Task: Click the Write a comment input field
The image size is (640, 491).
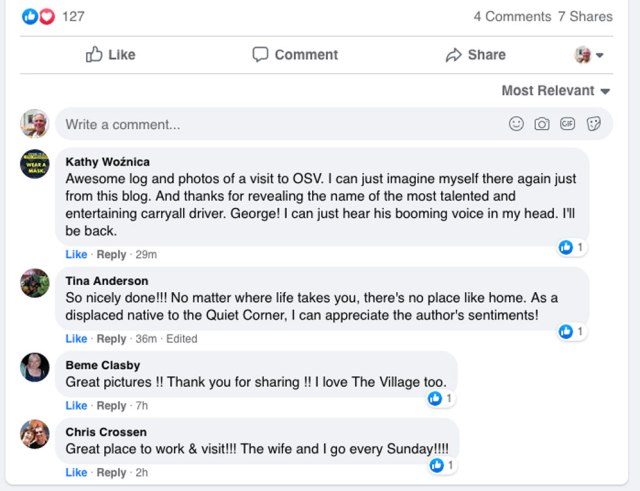Action: [280, 125]
